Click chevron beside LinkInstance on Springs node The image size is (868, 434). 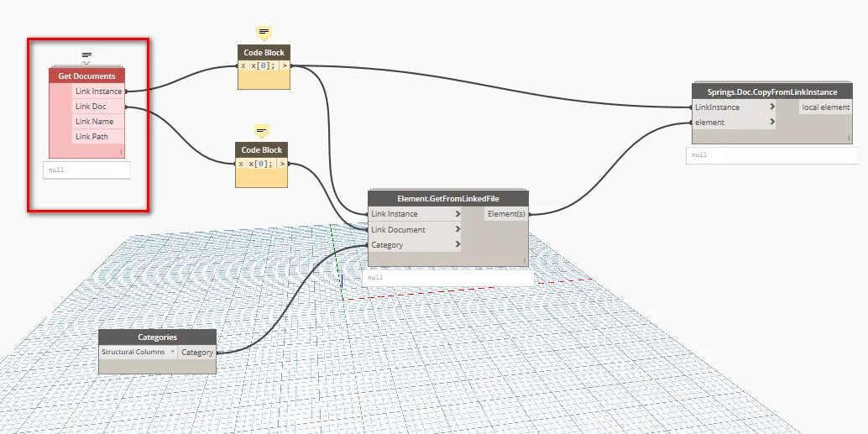click(772, 107)
